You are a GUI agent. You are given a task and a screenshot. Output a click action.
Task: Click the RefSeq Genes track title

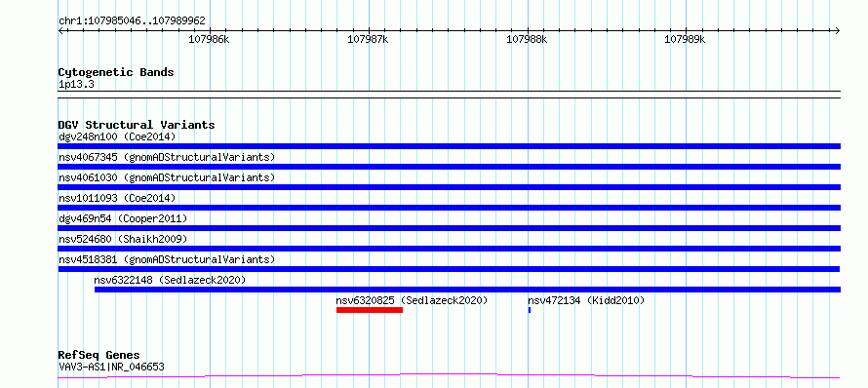[x=99, y=356]
